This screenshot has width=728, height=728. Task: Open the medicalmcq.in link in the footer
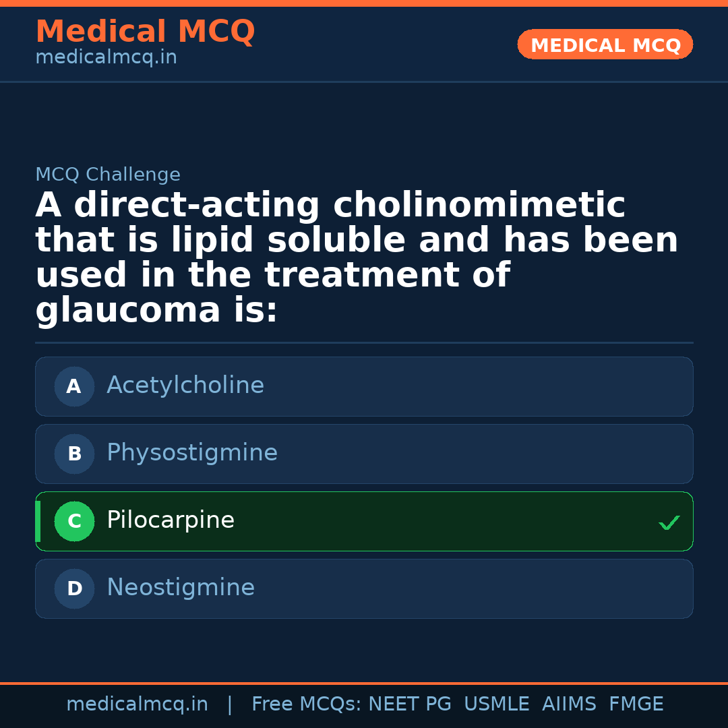pyautogui.click(x=137, y=704)
